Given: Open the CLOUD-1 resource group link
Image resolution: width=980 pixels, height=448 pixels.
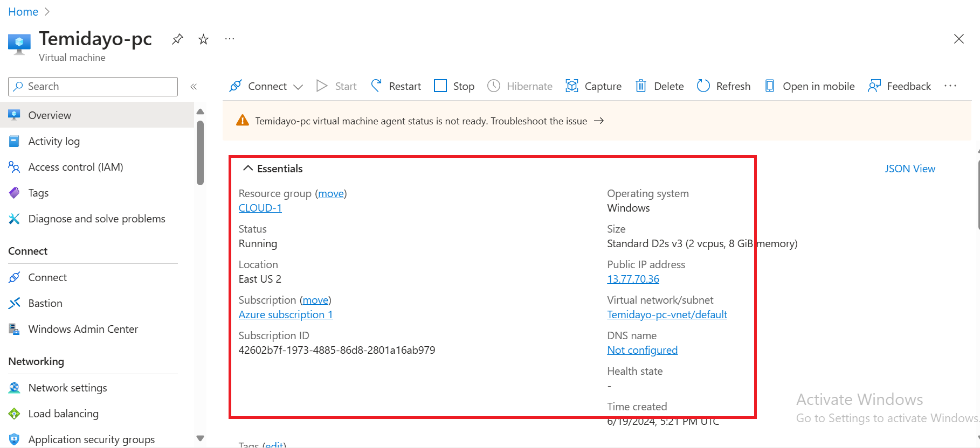Looking at the screenshot, I should 260,208.
